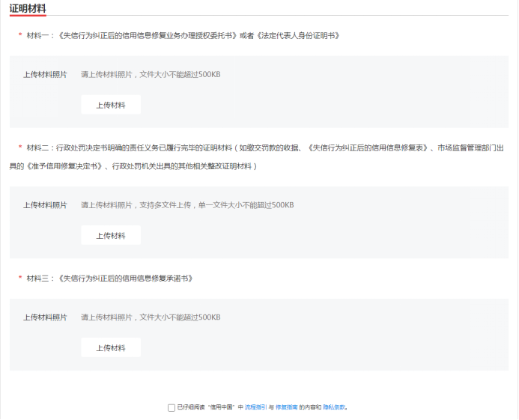
Task: Open the 隐私条款 link
Action: (334, 407)
